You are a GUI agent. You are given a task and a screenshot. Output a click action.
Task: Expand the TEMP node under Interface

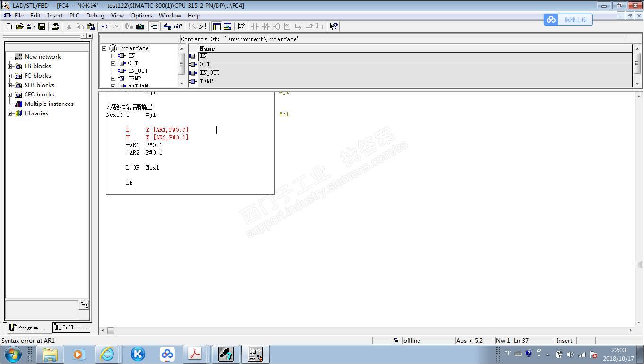click(x=113, y=78)
